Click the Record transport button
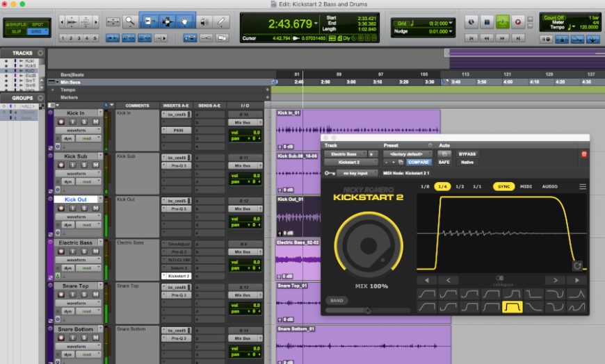The image size is (605, 364). [x=518, y=22]
